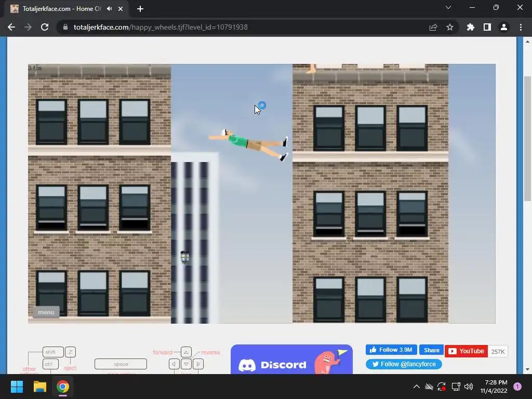Screen dimensions: 532x399
Task: Click the update sync tray icon
Action: [442, 387]
